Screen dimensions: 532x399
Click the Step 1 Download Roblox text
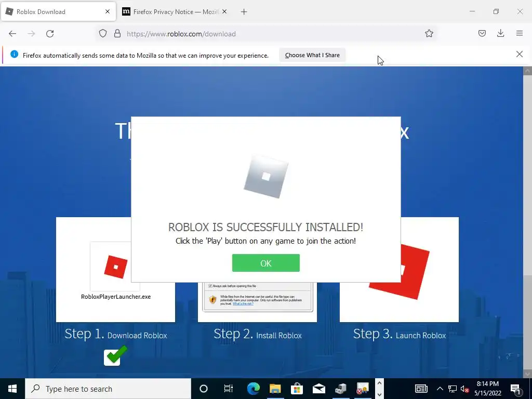pyautogui.click(x=116, y=334)
